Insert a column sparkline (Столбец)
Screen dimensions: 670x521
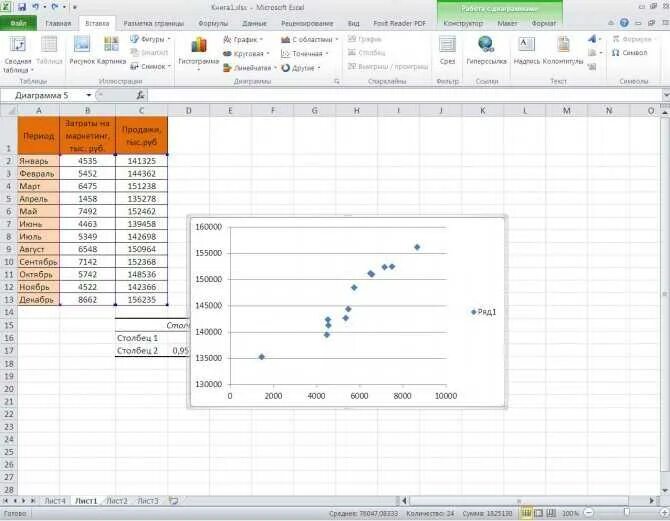367,53
